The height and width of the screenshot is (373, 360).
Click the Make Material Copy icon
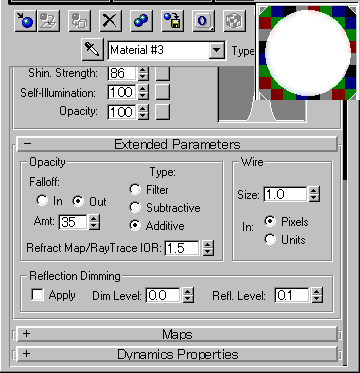[x=141, y=22]
